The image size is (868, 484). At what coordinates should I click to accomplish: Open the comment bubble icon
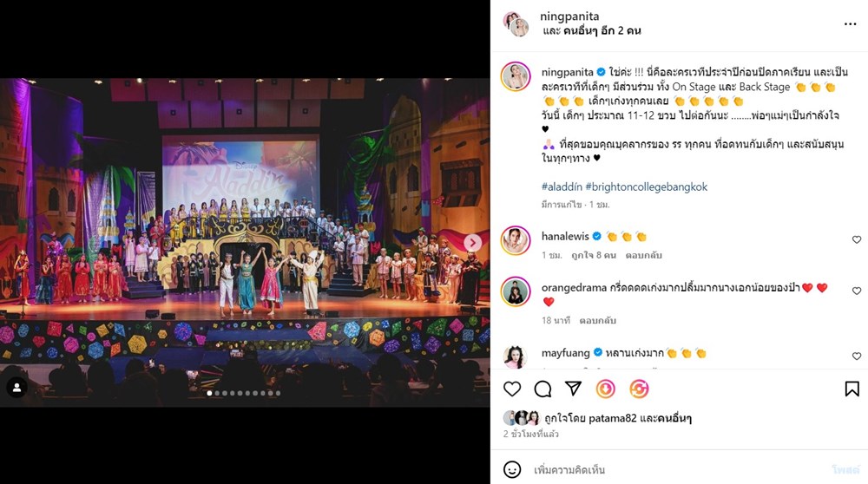542,389
